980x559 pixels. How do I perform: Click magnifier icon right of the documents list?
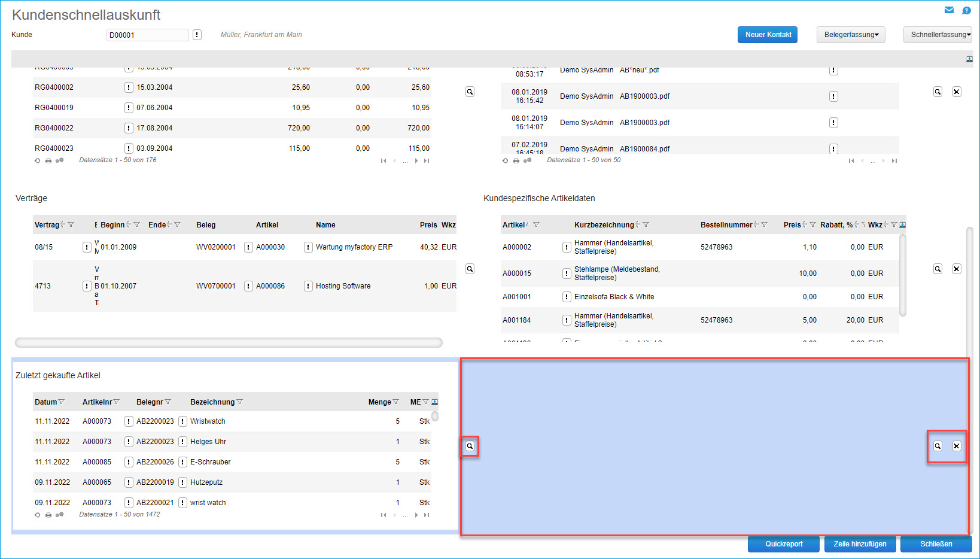click(x=938, y=92)
